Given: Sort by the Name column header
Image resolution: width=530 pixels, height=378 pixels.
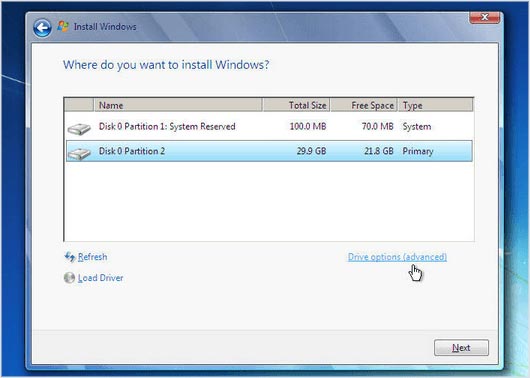Looking at the screenshot, I should 178,105.
